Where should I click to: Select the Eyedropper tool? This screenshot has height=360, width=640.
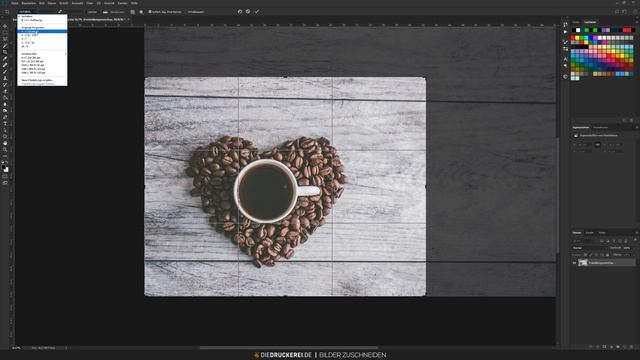pos(5,58)
